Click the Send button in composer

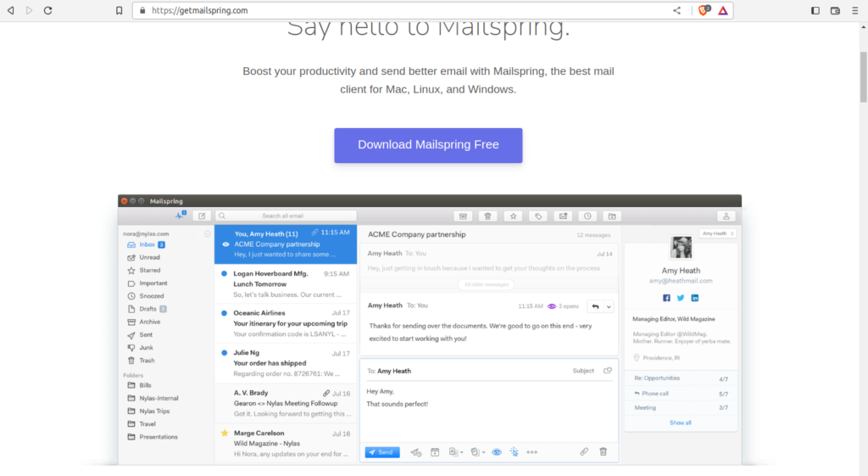coord(382,452)
